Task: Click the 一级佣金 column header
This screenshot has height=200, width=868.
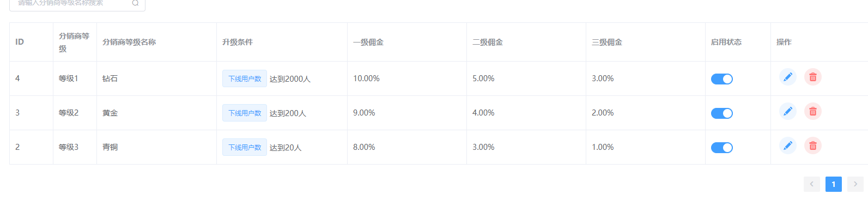Action: 368,42
